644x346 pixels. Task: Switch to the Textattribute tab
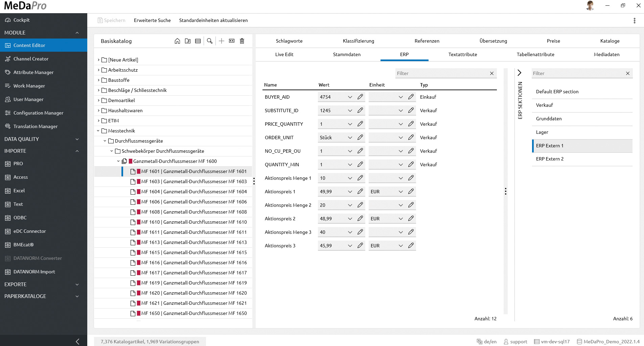pos(463,54)
